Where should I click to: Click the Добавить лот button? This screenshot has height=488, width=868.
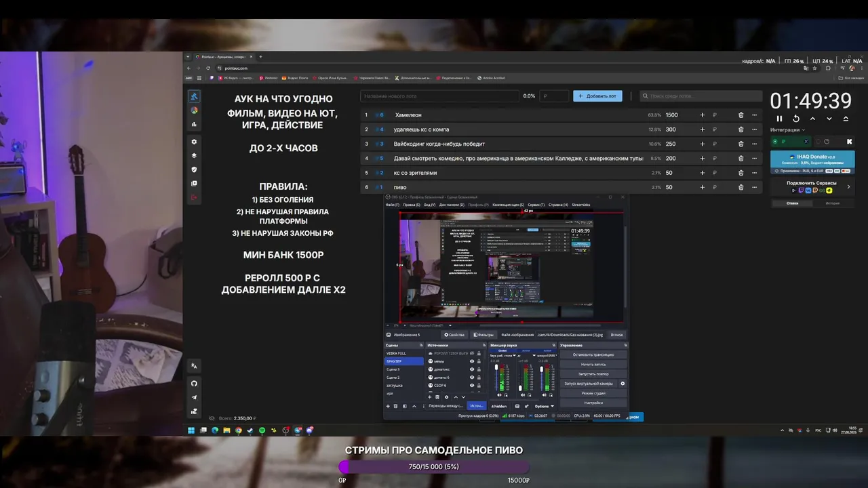coord(597,96)
